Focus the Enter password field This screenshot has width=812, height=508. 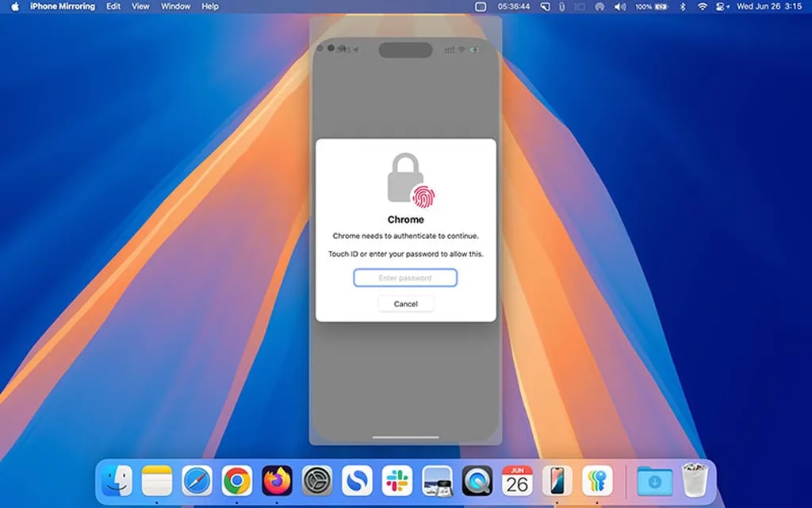(x=405, y=278)
